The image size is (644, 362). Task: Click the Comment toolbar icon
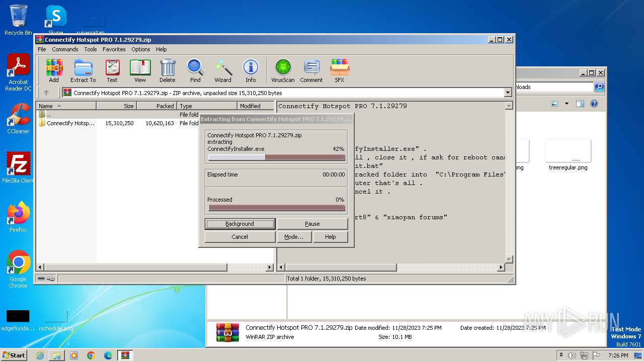point(311,70)
